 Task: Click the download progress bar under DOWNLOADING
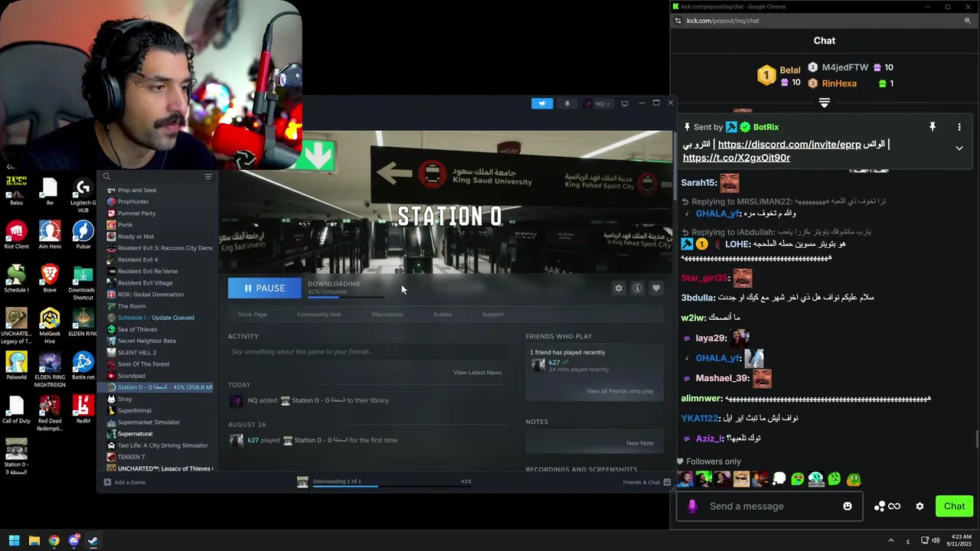346,297
